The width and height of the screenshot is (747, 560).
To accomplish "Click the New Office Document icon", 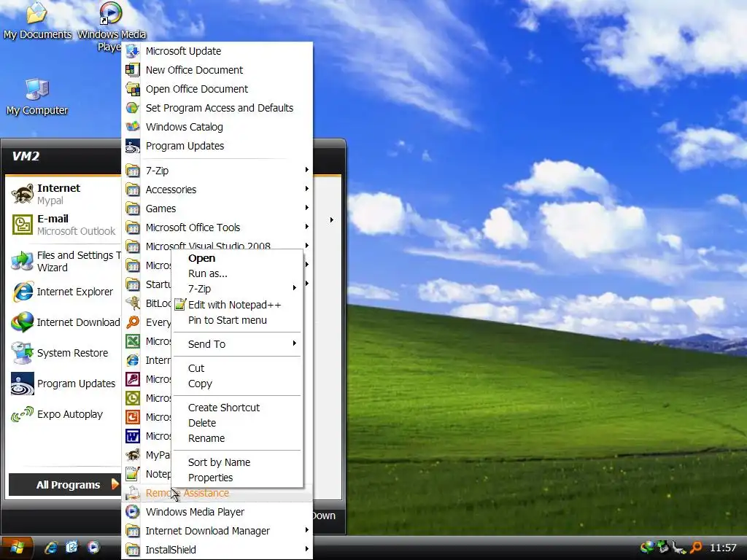I will click(133, 70).
